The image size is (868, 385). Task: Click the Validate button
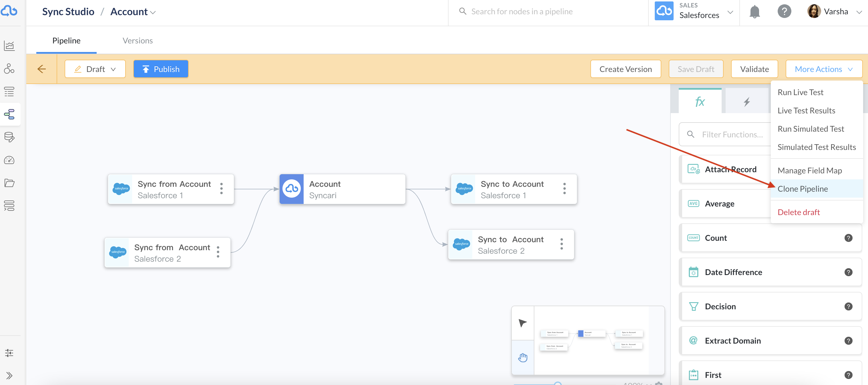pos(754,69)
